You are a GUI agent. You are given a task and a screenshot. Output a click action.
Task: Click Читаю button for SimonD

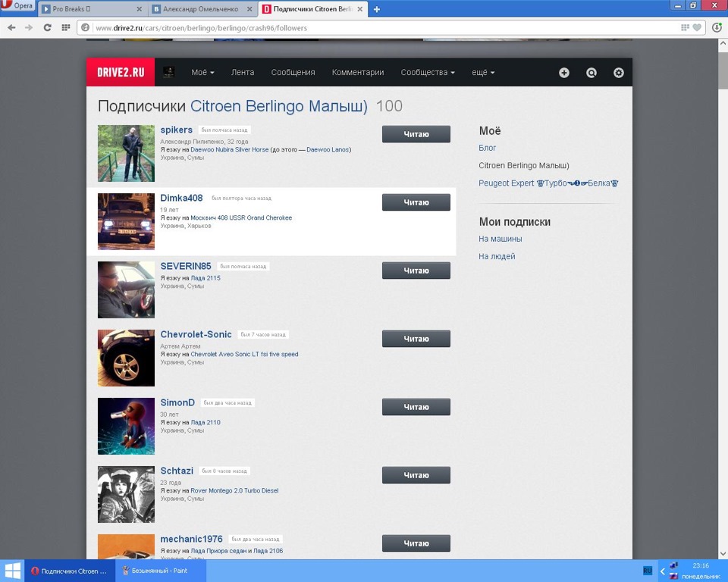point(416,407)
